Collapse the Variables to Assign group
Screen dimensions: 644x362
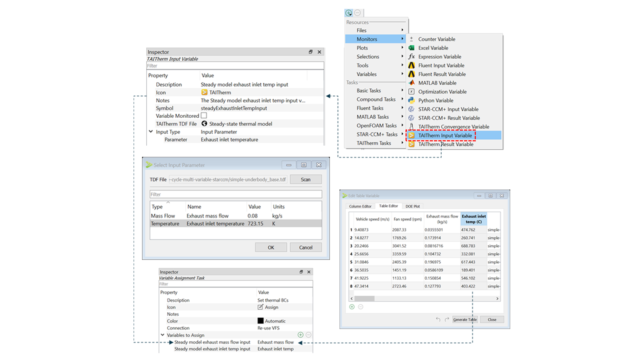click(162, 335)
